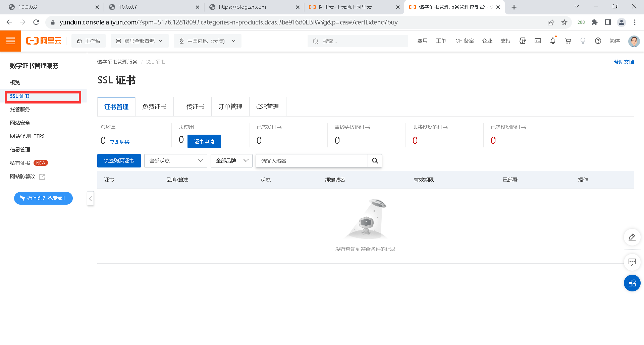
Task: Switch to the 订单管理 tab
Action: (230, 107)
